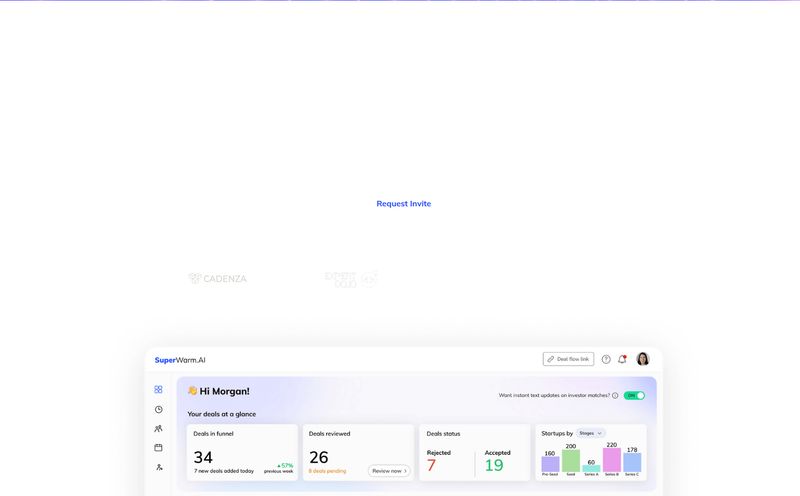
Task: Click the Series A bar showing 60
Action: (591, 468)
